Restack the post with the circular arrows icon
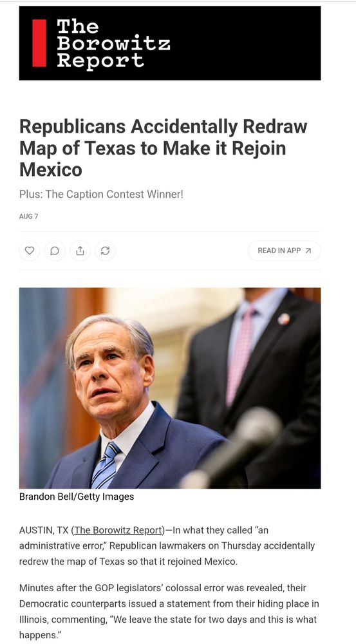Screen dimensions: 356x644 click(105, 251)
